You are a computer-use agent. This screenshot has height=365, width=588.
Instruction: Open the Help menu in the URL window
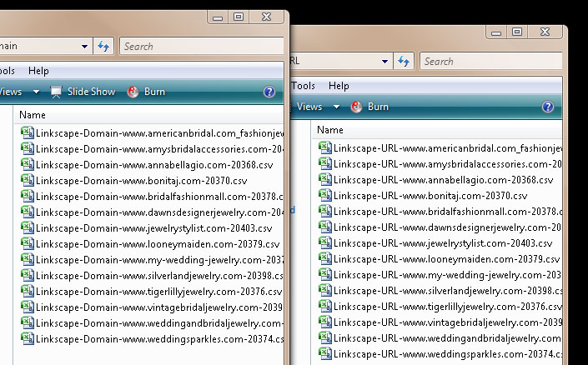339,86
